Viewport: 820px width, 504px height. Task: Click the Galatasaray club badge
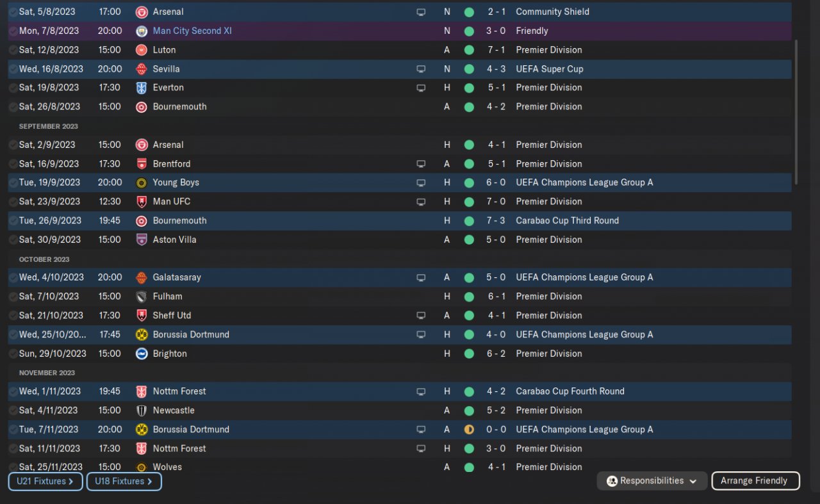tap(142, 277)
